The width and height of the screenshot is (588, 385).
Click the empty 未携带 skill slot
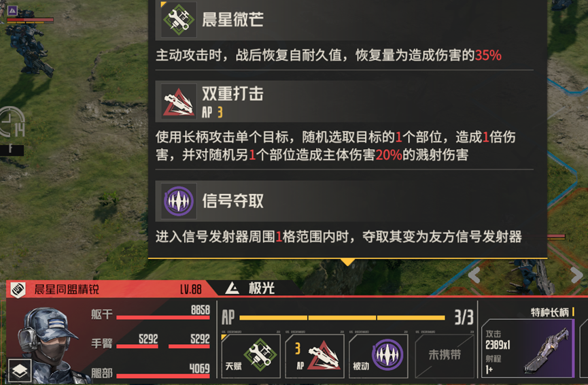tap(445, 356)
